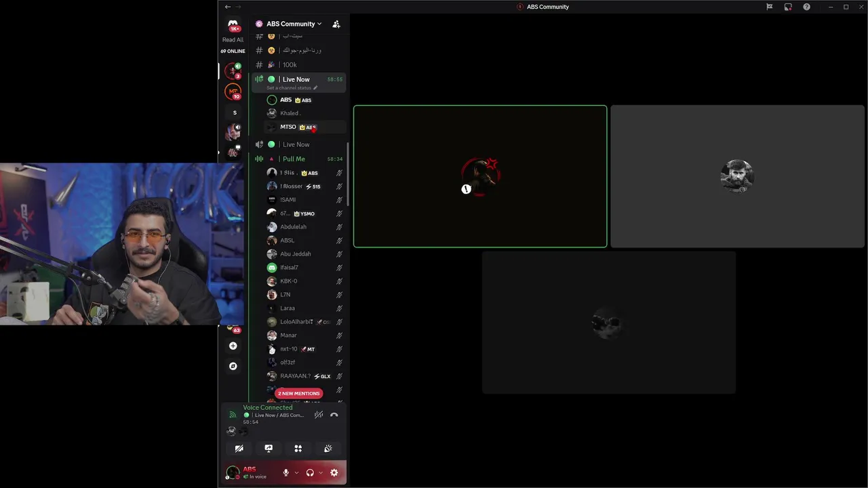The width and height of the screenshot is (868, 488).
Task: Open the ورنا-اليوم-جوالك text channel
Action: point(298,50)
